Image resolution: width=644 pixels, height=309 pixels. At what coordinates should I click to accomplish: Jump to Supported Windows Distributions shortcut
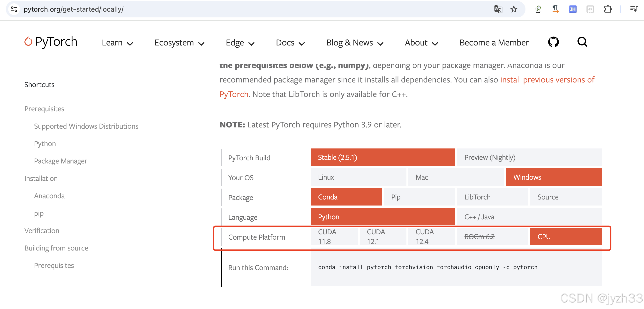coord(86,126)
